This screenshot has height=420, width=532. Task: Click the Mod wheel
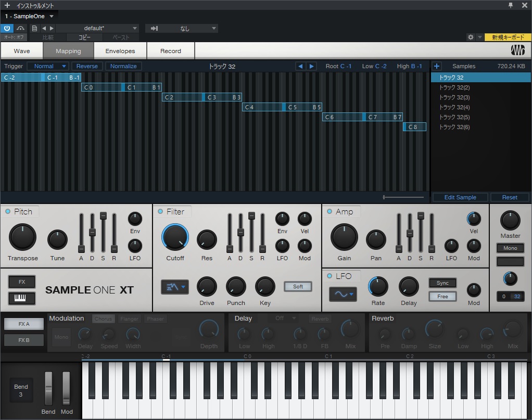pos(66,388)
